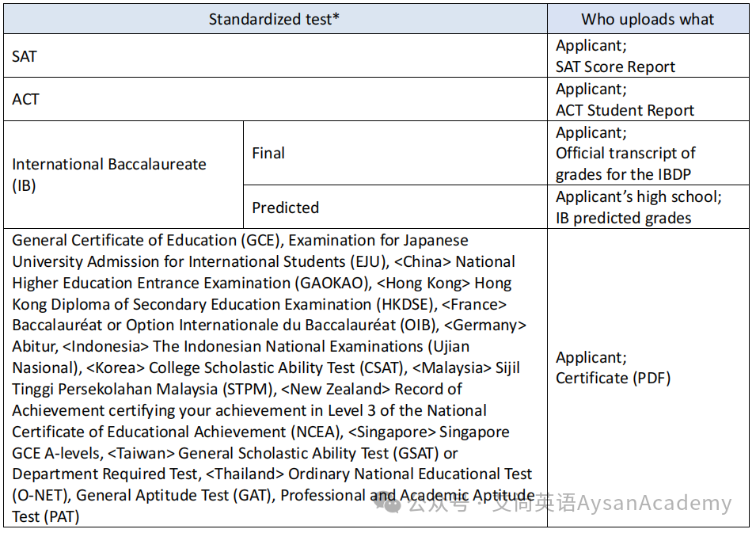This screenshot has height=533, width=756.
Task: Click the 'Applicant's high school;' text
Action: [638, 196]
